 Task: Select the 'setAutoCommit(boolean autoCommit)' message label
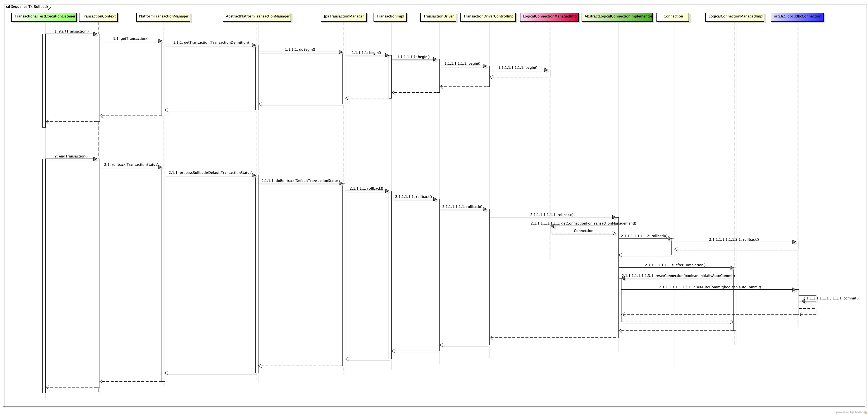click(710, 287)
